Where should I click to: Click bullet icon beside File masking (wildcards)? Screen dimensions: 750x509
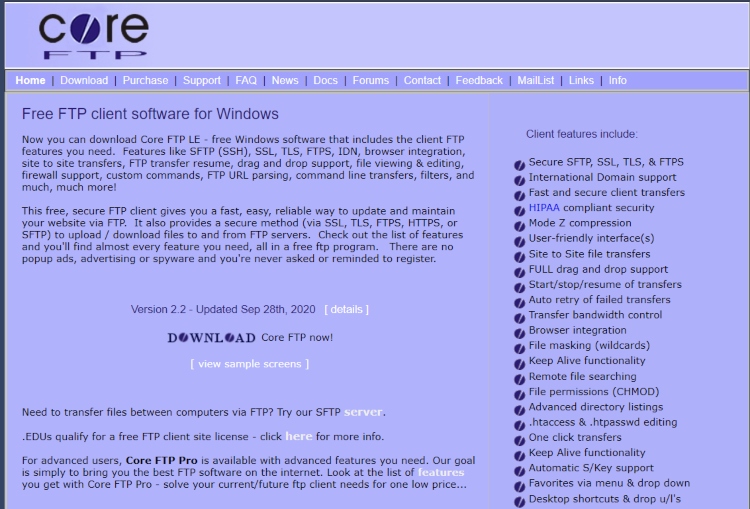pos(519,349)
